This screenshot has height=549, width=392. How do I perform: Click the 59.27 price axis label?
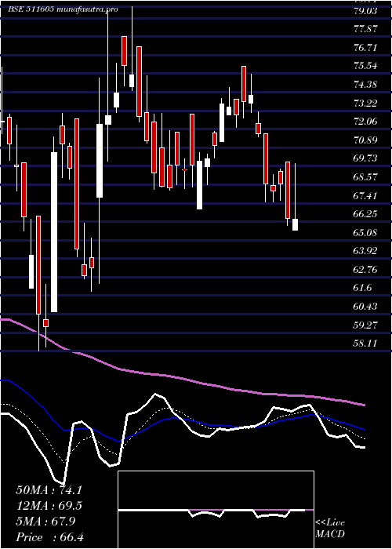pos(365,325)
